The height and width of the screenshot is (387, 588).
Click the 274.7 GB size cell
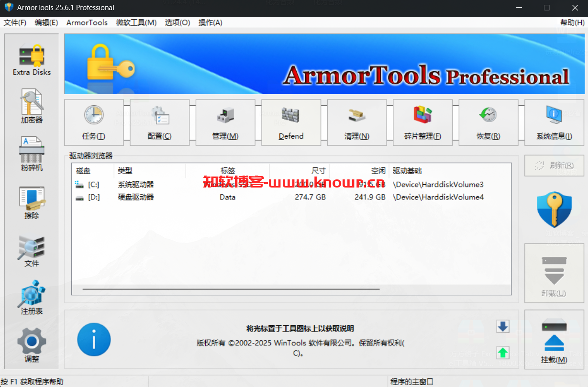pyautogui.click(x=310, y=197)
